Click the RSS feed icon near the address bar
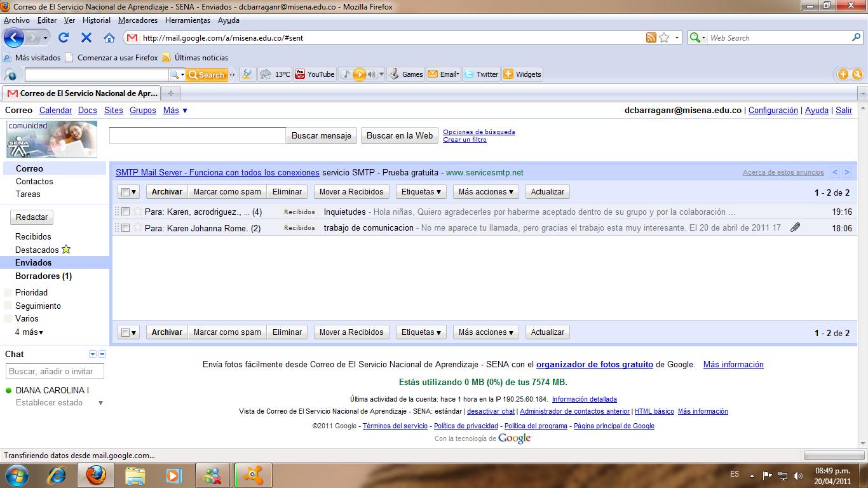 (650, 37)
